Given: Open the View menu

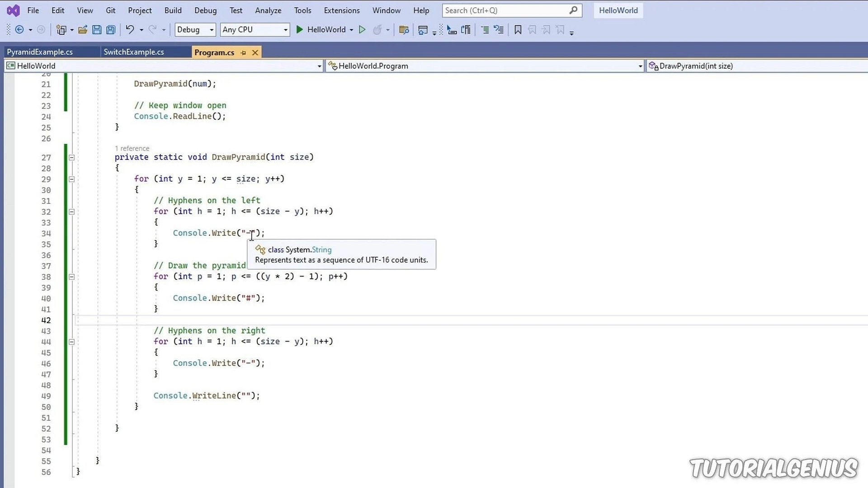Looking at the screenshot, I should tap(85, 10).
